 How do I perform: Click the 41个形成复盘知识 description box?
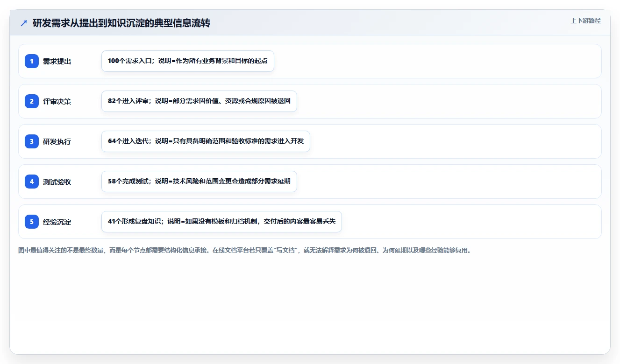coord(221,222)
